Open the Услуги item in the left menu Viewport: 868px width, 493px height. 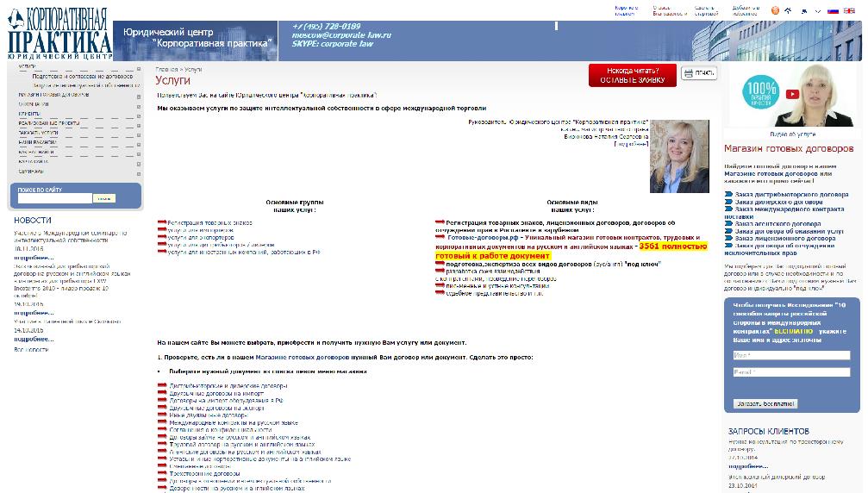[x=27, y=66]
